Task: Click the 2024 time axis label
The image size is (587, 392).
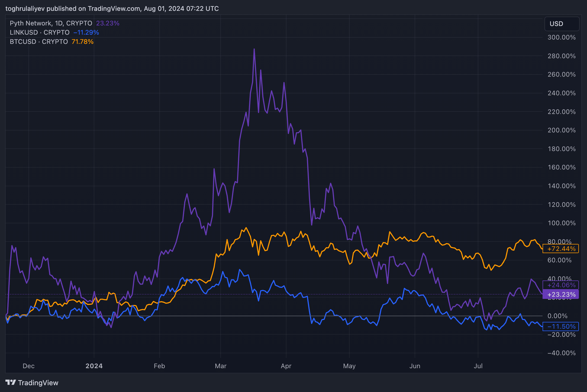Action: click(x=94, y=366)
